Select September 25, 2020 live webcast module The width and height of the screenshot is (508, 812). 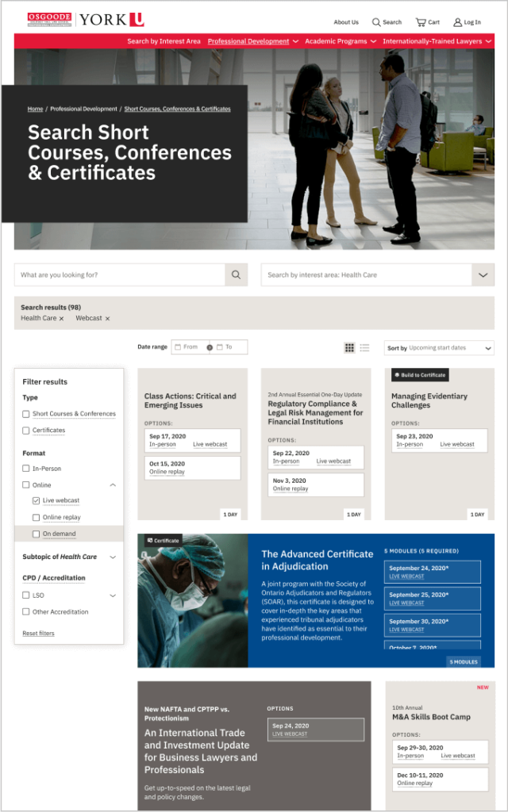point(433,599)
